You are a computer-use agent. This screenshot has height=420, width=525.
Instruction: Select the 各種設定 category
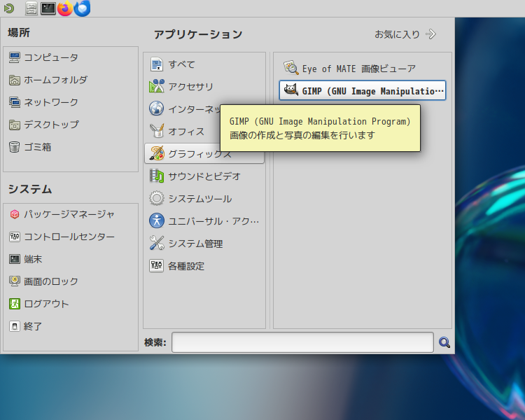point(204,266)
